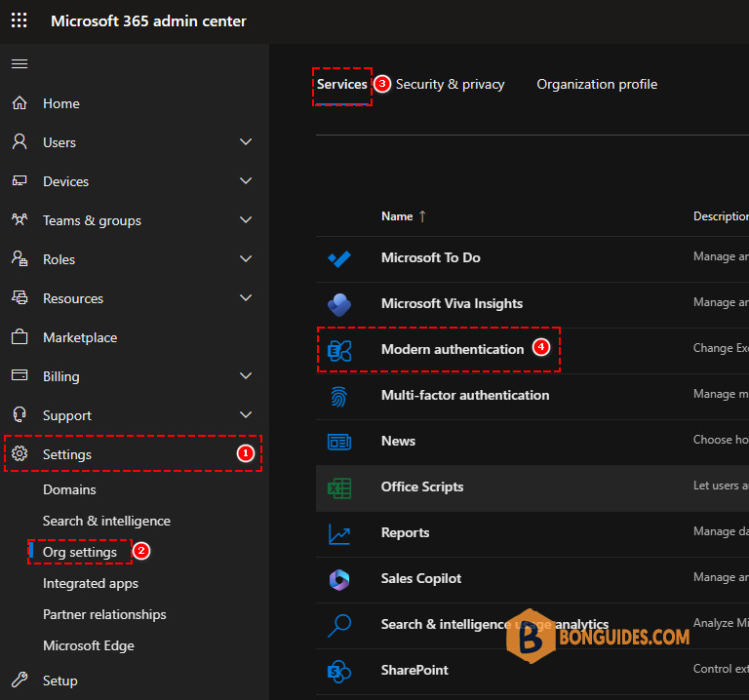The width and height of the screenshot is (749, 700).
Task: Switch to Organization profile tab
Action: (597, 84)
